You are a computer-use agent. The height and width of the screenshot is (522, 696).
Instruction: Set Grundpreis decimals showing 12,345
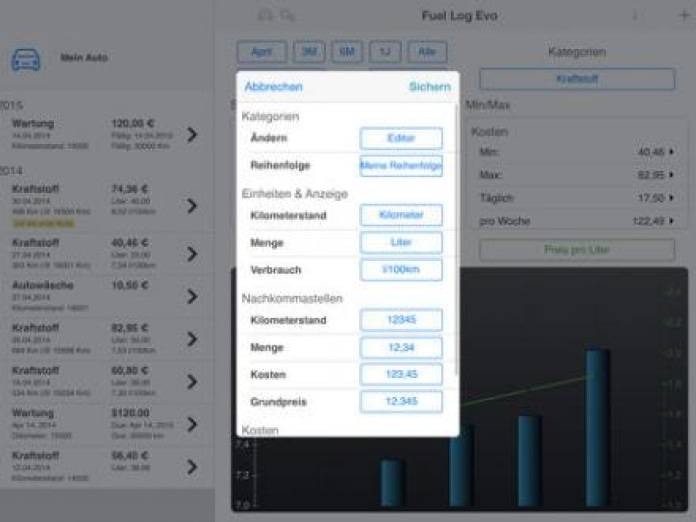401,402
